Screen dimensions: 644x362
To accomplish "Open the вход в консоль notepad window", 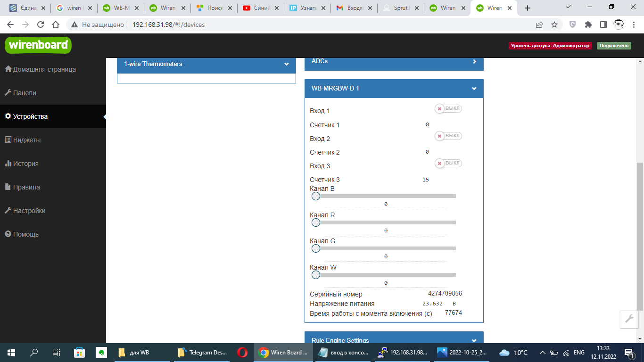I will coord(343,352).
